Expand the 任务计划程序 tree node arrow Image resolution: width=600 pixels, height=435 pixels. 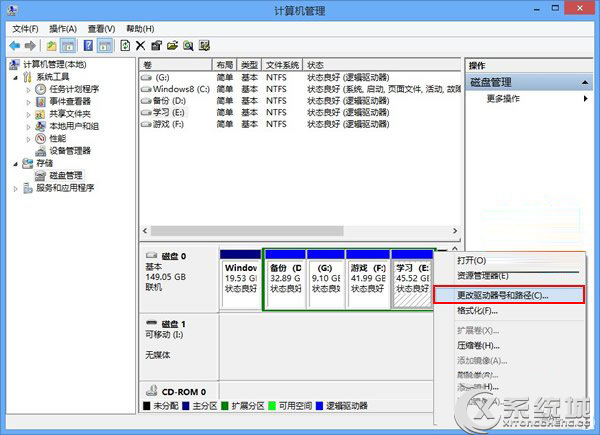tap(28, 88)
